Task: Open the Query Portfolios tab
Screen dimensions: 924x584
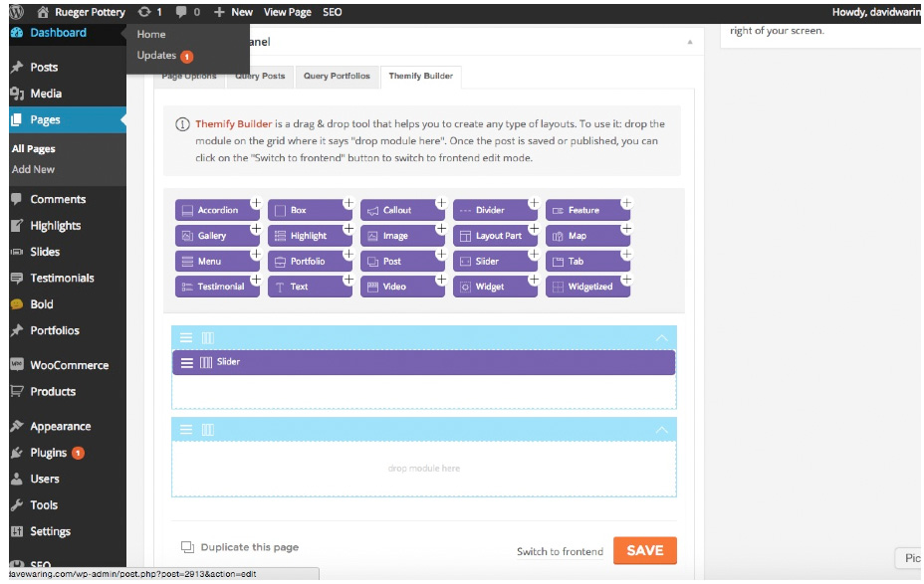Action: pyautogui.click(x=337, y=77)
